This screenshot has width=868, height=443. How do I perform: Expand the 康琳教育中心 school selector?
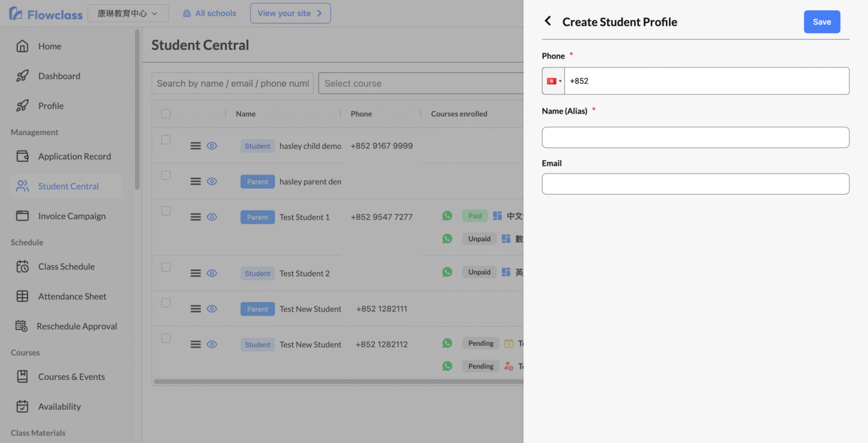pyautogui.click(x=128, y=13)
